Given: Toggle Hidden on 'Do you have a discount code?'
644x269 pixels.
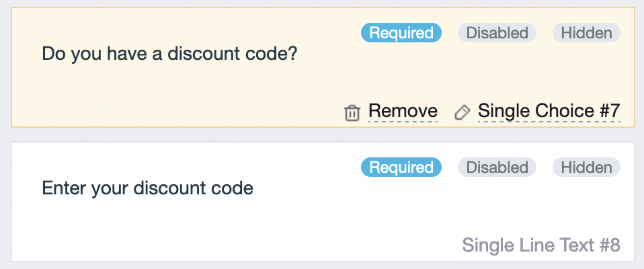Looking at the screenshot, I should click(586, 33).
